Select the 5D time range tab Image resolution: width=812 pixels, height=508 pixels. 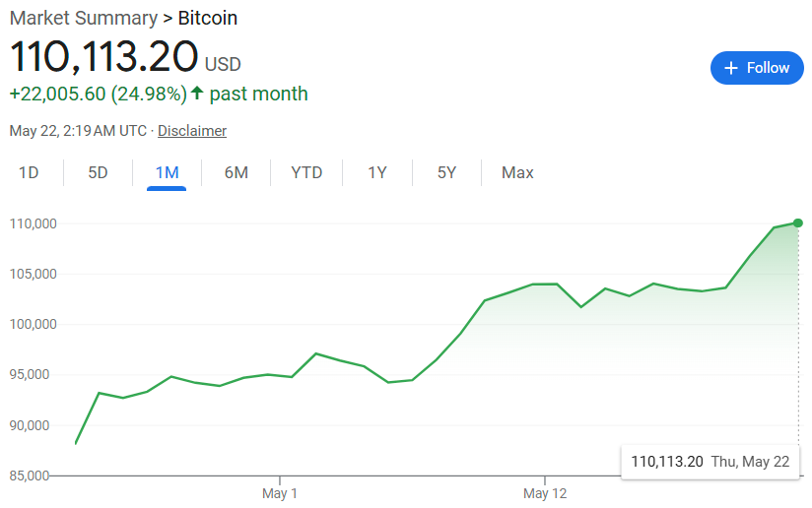pyautogui.click(x=98, y=173)
